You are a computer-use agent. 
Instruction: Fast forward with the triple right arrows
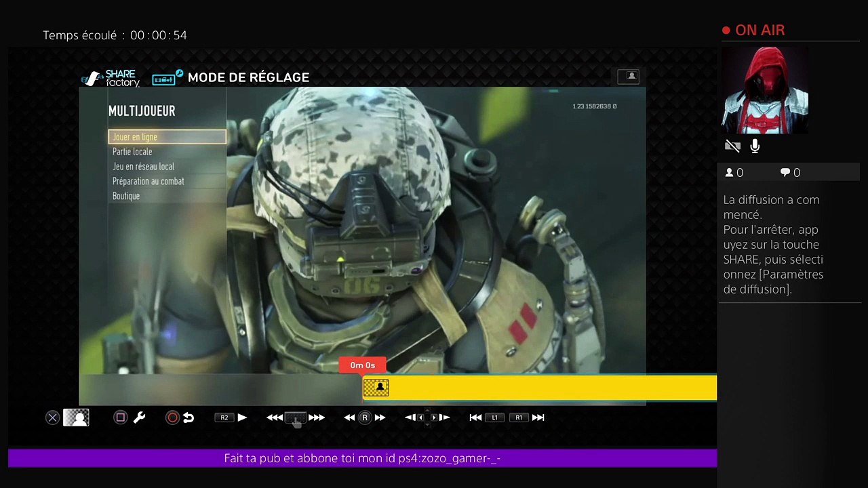coord(317,418)
